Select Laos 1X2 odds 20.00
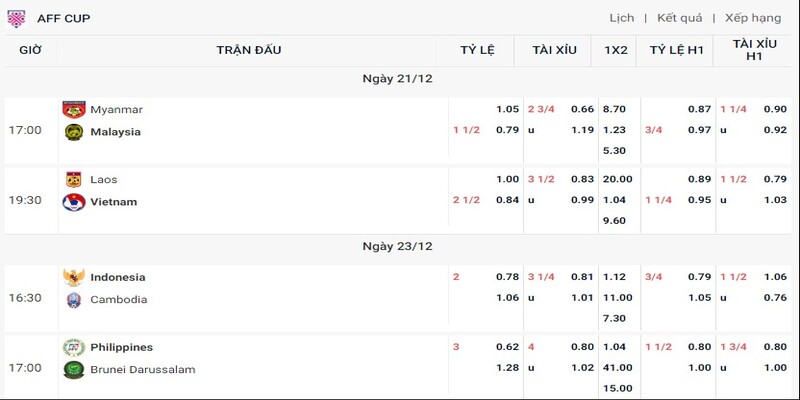The height and width of the screenshot is (400, 800). coord(617,179)
